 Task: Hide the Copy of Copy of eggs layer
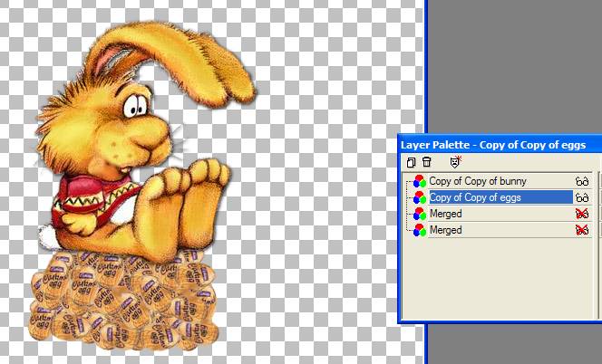[582, 197]
